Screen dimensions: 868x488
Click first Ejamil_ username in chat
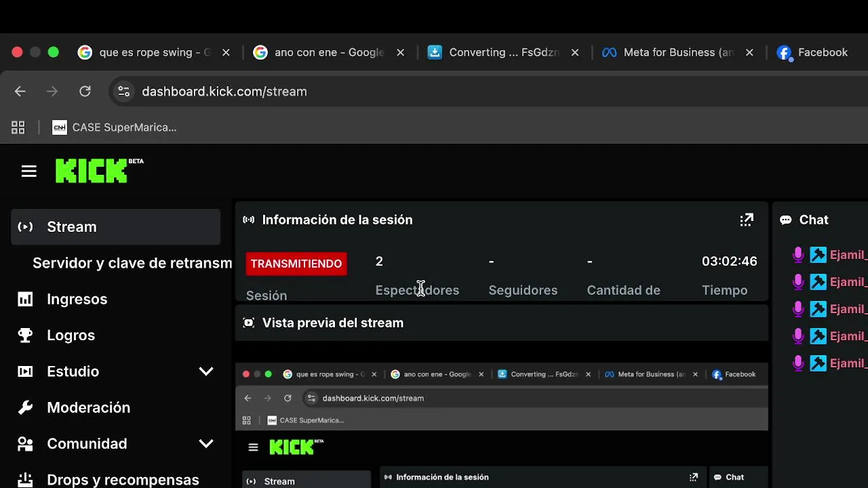coord(848,255)
